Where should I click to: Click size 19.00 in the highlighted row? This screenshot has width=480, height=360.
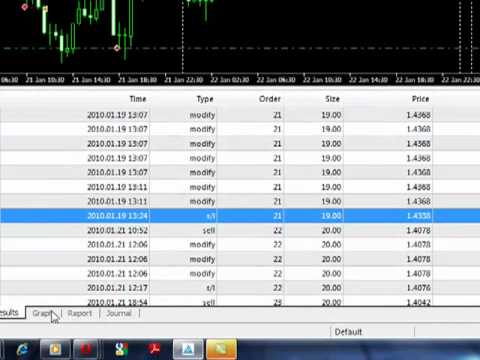coord(331,216)
